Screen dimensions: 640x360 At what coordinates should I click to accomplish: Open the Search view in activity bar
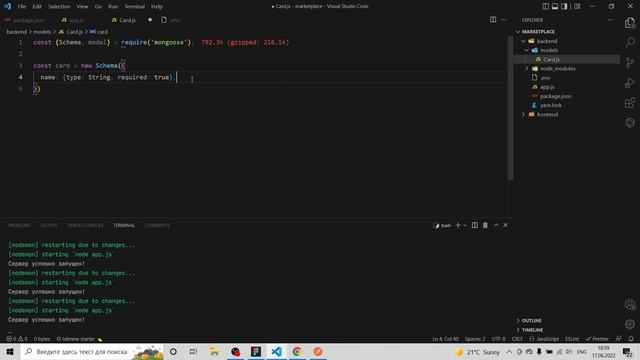[x=630, y=42]
